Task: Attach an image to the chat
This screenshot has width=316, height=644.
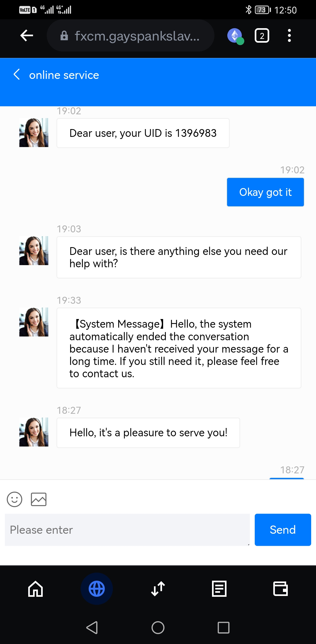Action: coord(39,499)
